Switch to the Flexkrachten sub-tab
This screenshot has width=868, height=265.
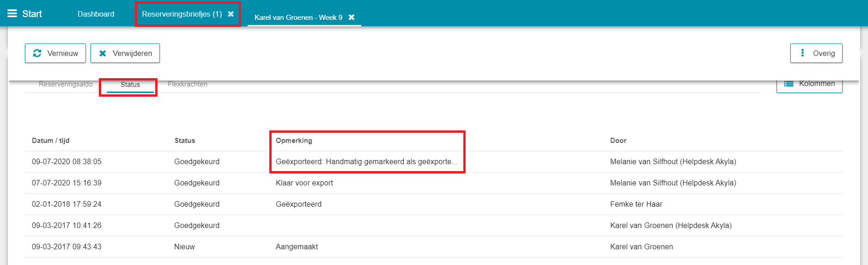[x=188, y=84]
